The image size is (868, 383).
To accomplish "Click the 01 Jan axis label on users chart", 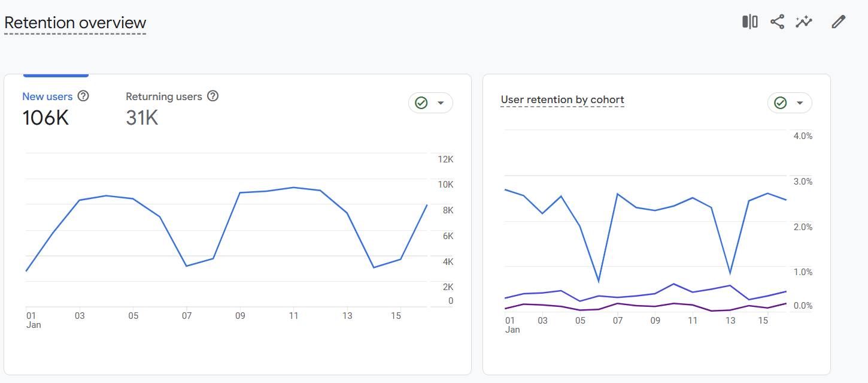I will (34, 319).
